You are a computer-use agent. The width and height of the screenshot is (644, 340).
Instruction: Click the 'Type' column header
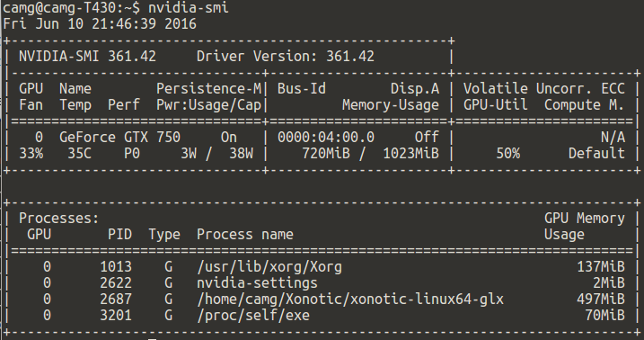164,235
